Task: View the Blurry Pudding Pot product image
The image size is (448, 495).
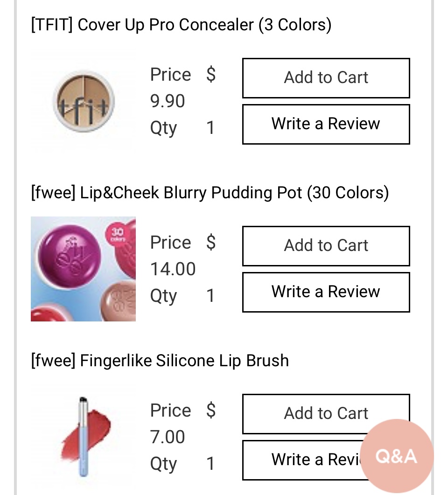Action: click(x=83, y=269)
